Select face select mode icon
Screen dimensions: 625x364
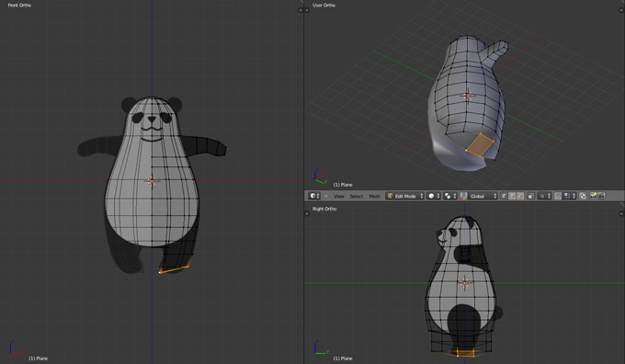point(520,196)
